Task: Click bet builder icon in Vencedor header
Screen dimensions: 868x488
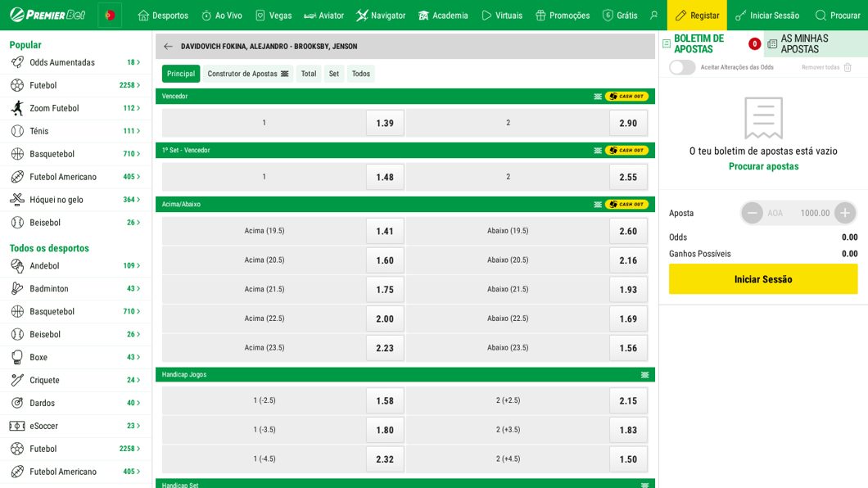Action: (x=598, y=97)
